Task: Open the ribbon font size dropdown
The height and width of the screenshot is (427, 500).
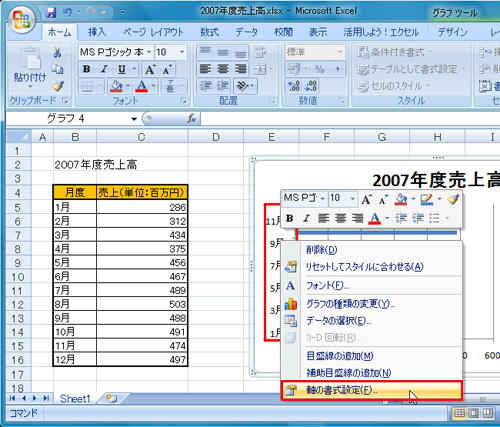Action: click(182, 52)
